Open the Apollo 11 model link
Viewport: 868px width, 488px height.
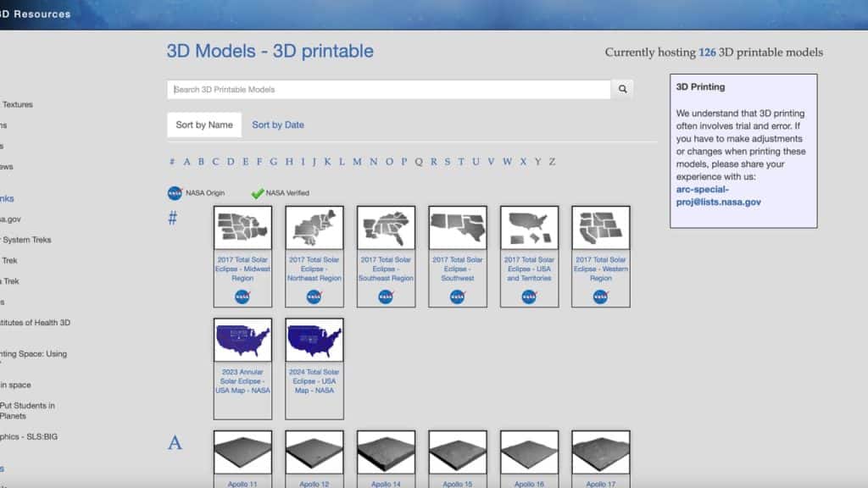tap(242, 485)
